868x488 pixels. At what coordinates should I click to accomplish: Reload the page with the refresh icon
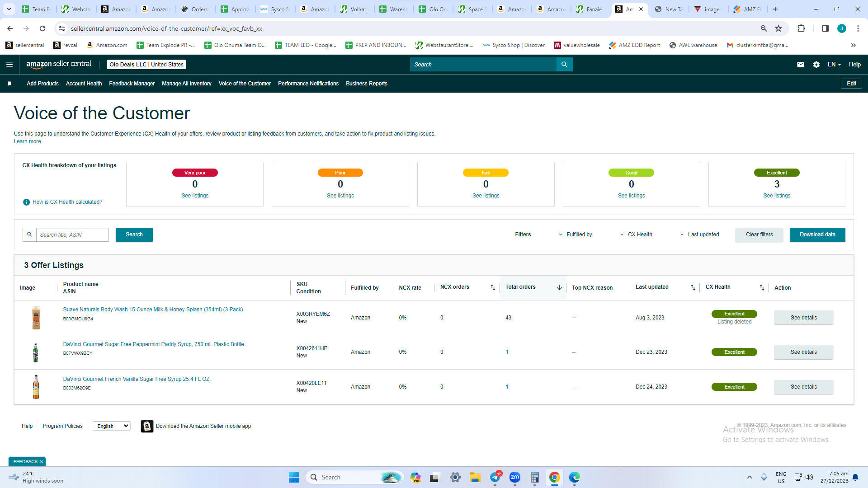(x=42, y=28)
